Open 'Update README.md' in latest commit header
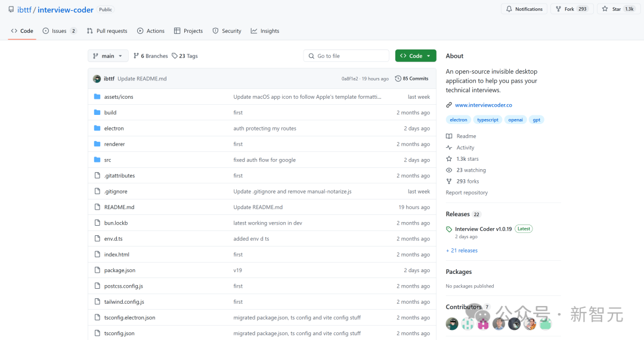 click(x=142, y=79)
